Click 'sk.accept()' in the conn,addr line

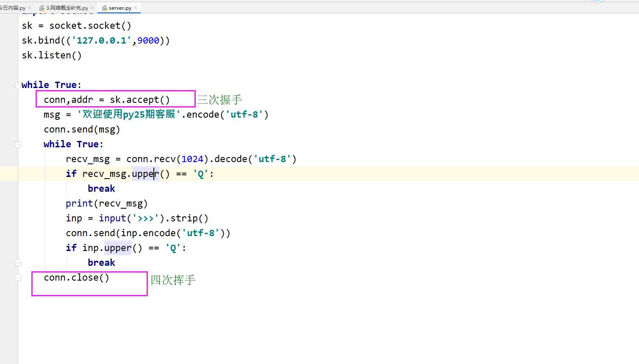[140, 100]
